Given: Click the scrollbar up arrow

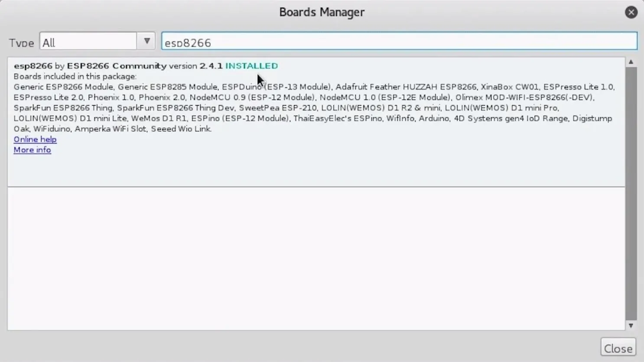Looking at the screenshot, I should pyautogui.click(x=631, y=62).
